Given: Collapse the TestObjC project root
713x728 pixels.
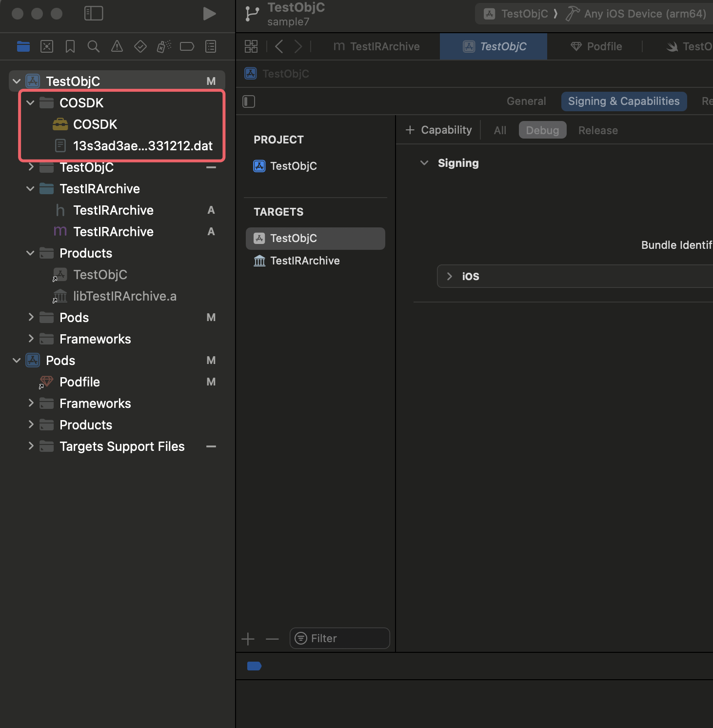Looking at the screenshot, I should pyautogui.click(x=17, y=81).
